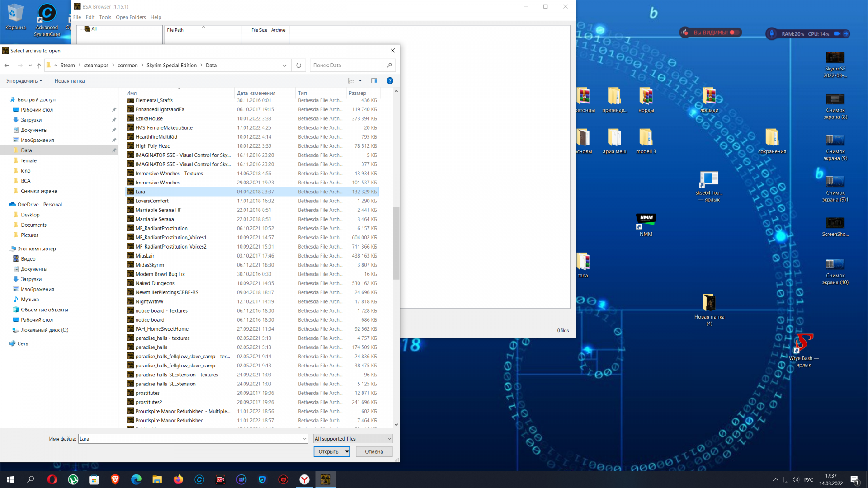
Task: Click the Up folder arrow
Action: click(39, 66)
